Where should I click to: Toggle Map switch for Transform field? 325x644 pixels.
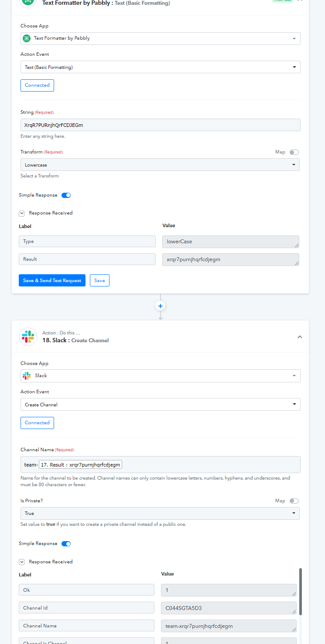(294, 152)
